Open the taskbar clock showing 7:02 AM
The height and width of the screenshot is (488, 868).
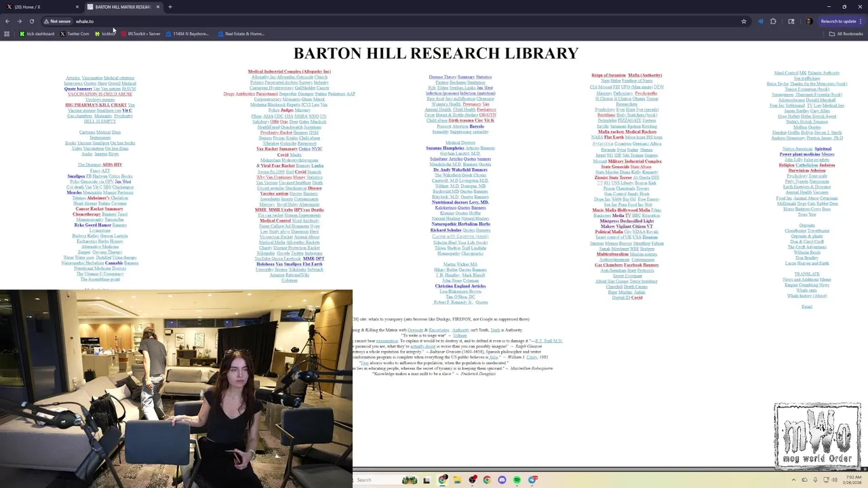click(853, 480)
